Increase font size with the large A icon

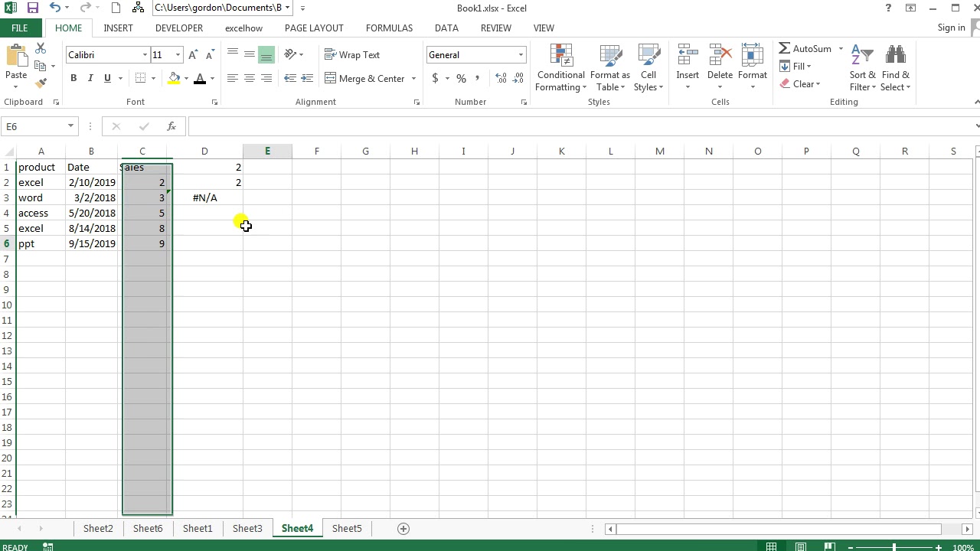pos(193,54)
